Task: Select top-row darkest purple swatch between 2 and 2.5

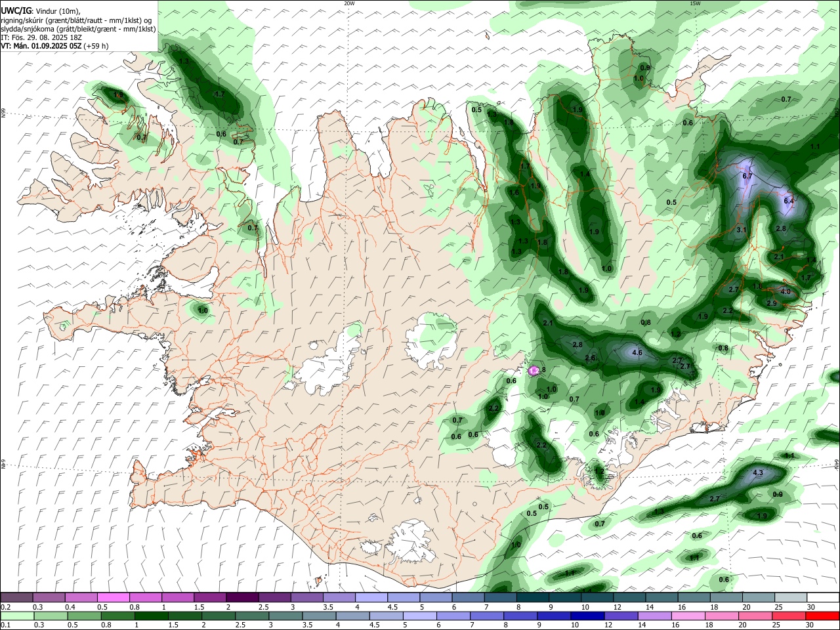Action: pos(242,598)
